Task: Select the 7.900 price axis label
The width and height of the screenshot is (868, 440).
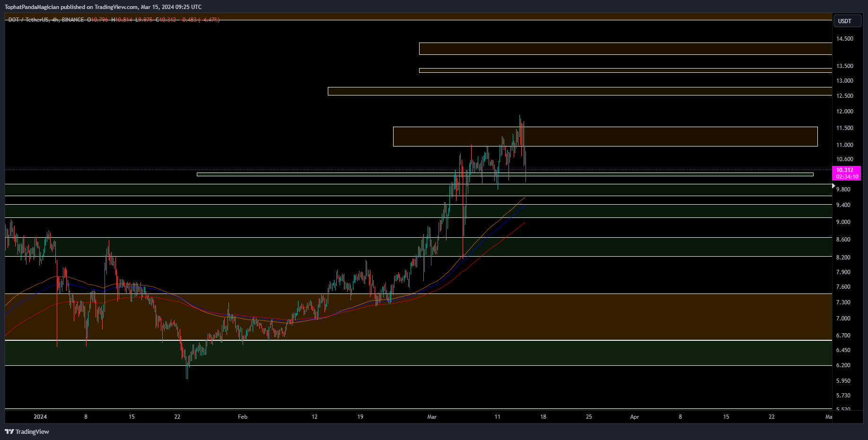Action: pos(843,272)
